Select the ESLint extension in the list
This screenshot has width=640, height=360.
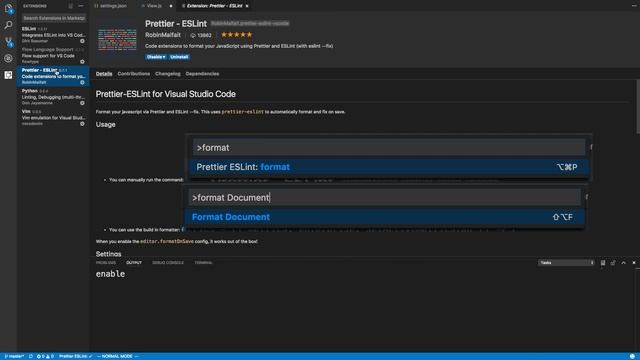click(53, 35)
